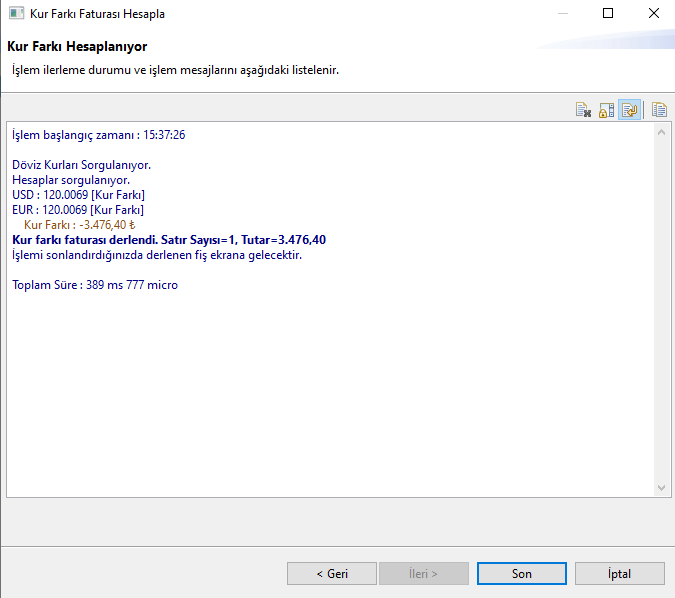The height and width of the screenshot is (598, 675).
Task: Select the USD : 120.0069 log line
Action: (x=78, y=195)
